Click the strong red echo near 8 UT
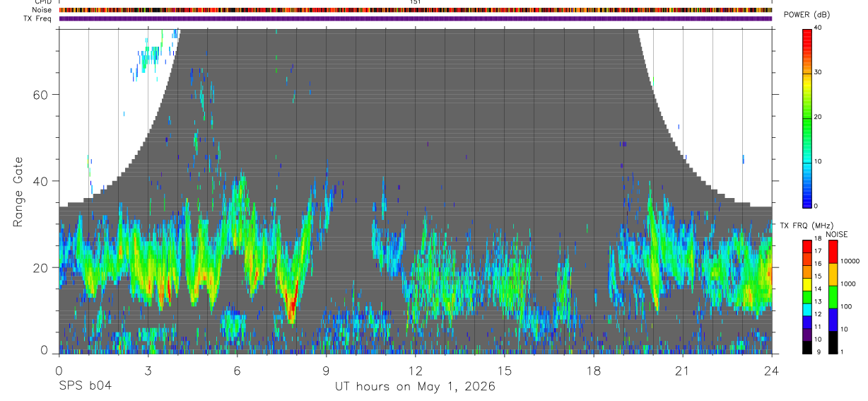 [x=291, y=304]
